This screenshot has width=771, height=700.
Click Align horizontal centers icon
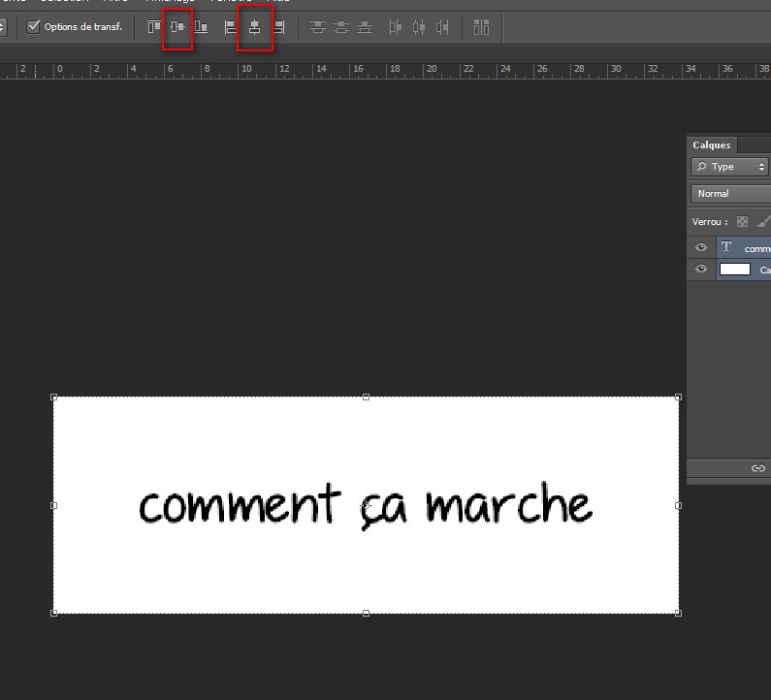click(254, 26)
